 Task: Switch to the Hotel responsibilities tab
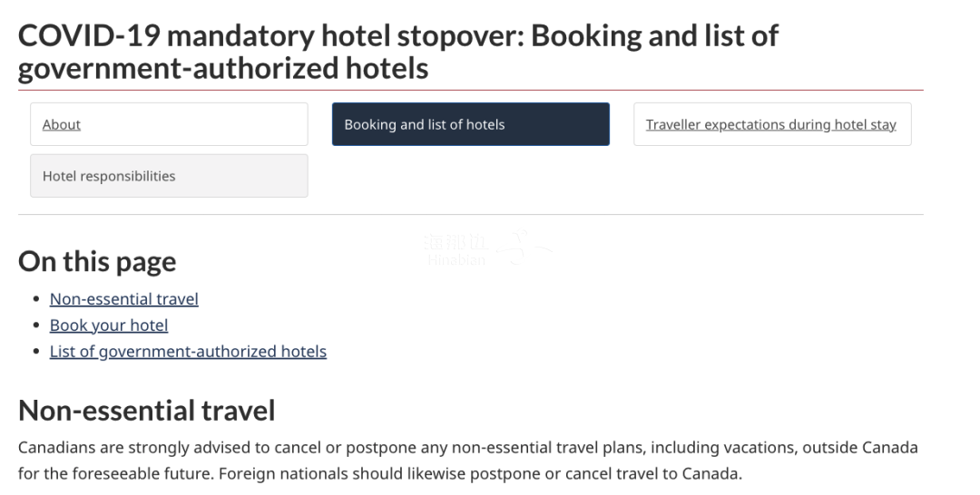(169, 176)
